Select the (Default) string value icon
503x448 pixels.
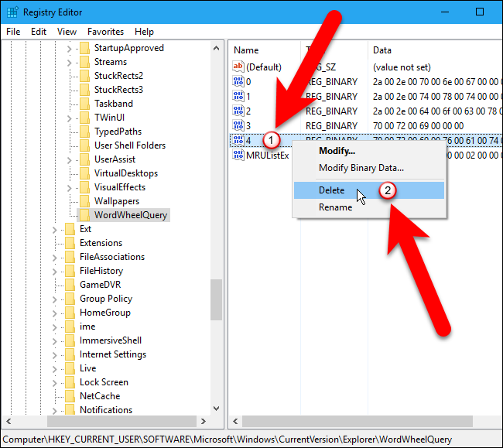coord(238,67)
